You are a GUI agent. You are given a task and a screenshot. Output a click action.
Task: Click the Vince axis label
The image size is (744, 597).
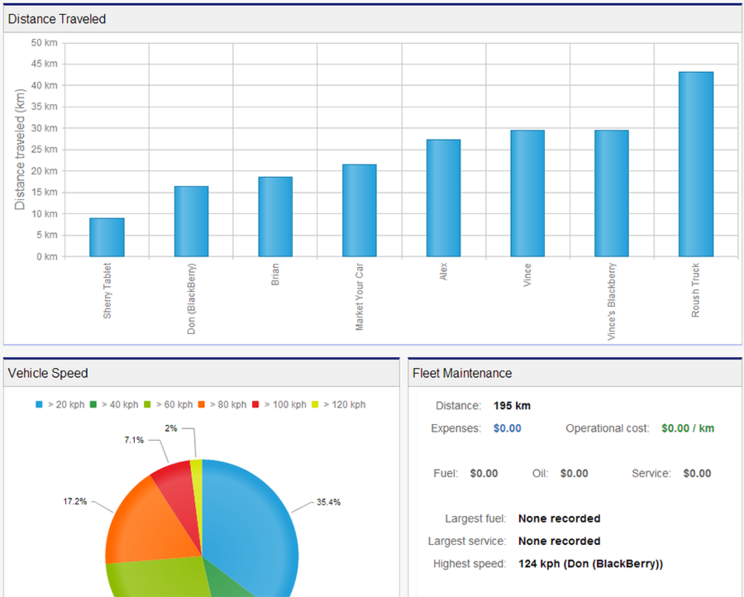(527, 274)
